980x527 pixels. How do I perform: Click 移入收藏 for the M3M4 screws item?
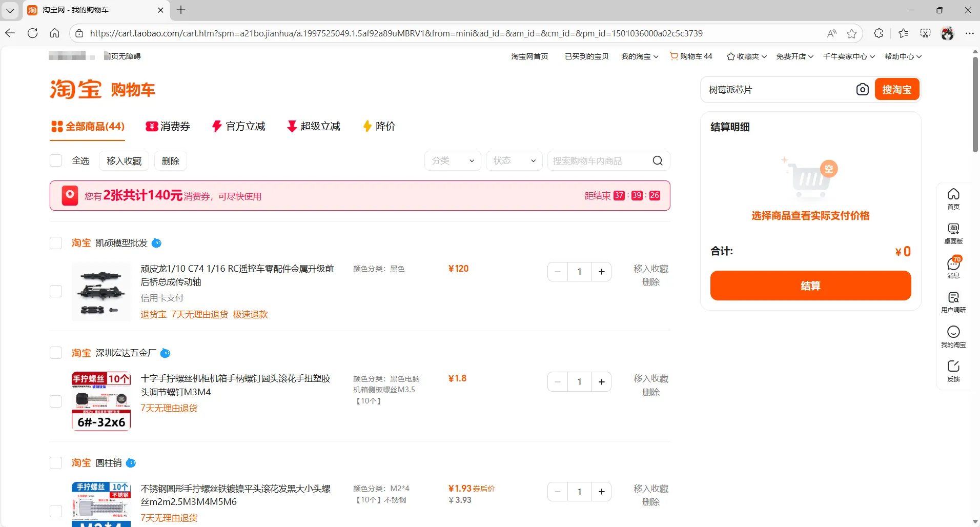click(651, 378)
